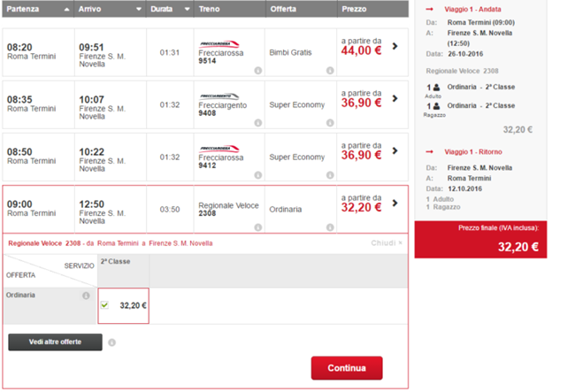The image size is (575, 392).
Task: Select the 44,00 € price for 08:20 train
Action: coord(360,51)
